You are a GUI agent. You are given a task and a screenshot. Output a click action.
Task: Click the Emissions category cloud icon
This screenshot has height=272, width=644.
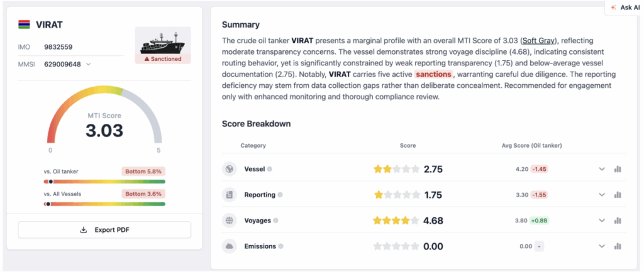pyautogui.click(x=229, y=246)
